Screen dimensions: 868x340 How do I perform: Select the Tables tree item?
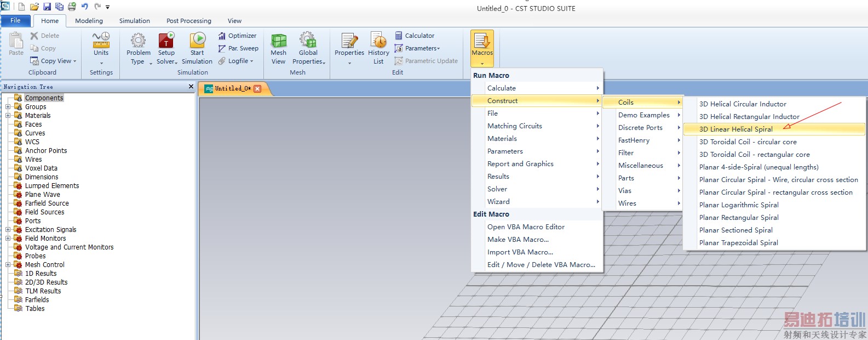point(35,309)
